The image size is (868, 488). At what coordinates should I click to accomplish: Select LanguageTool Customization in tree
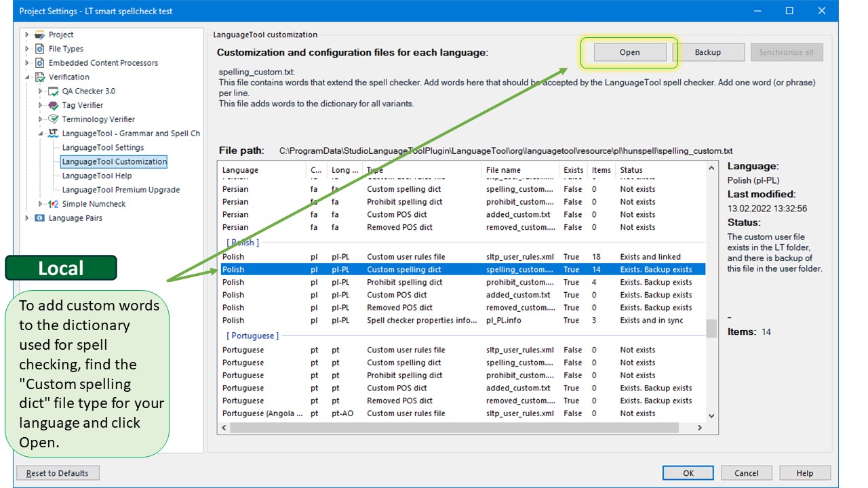pos(114,161)
